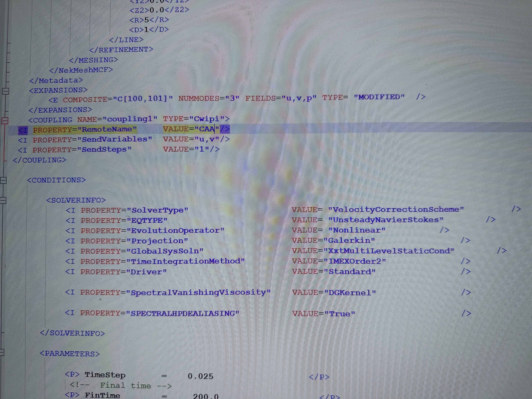Click the highlighted RemoteName property text

(106, 130)
